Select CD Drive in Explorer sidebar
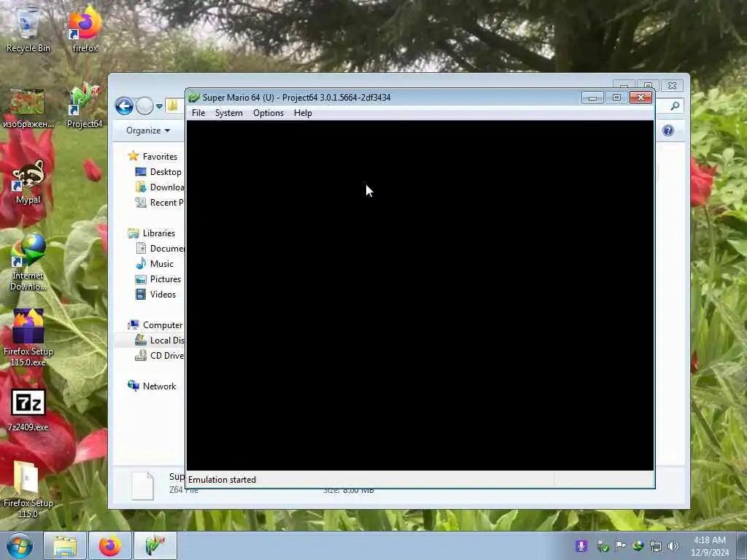This screenshot has width=747, height=560. click(x=160, y=356)
